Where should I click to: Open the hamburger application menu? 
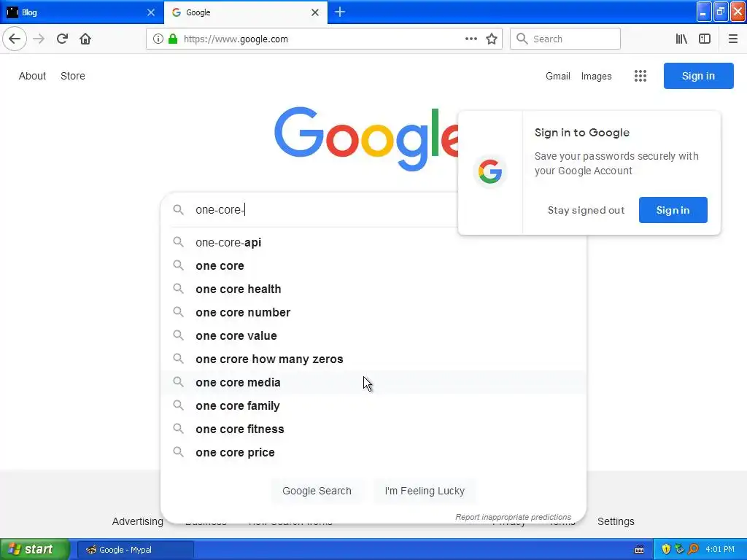coord(733,39)
